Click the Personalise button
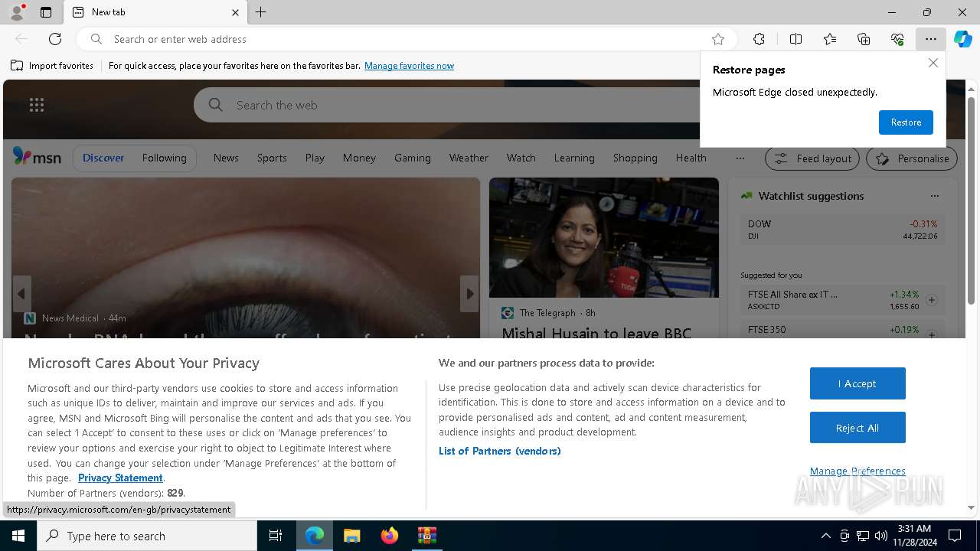 point(912,158)
